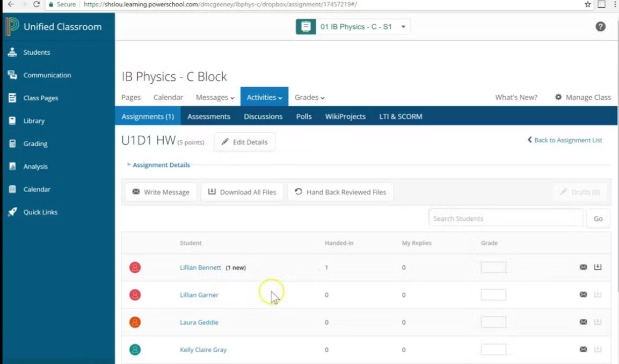Viewport: 619px width, 364px height.
Task: Open the Analysis section
Action: [35, 166]
